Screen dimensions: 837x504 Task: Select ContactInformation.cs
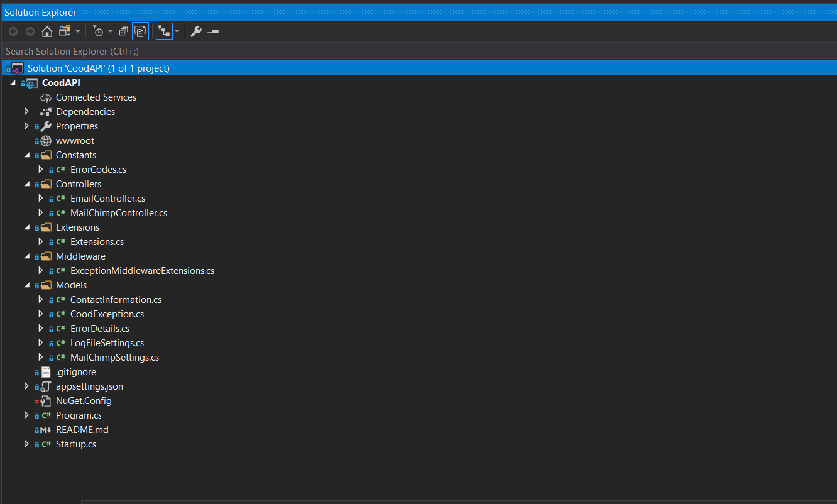point(116,300)
